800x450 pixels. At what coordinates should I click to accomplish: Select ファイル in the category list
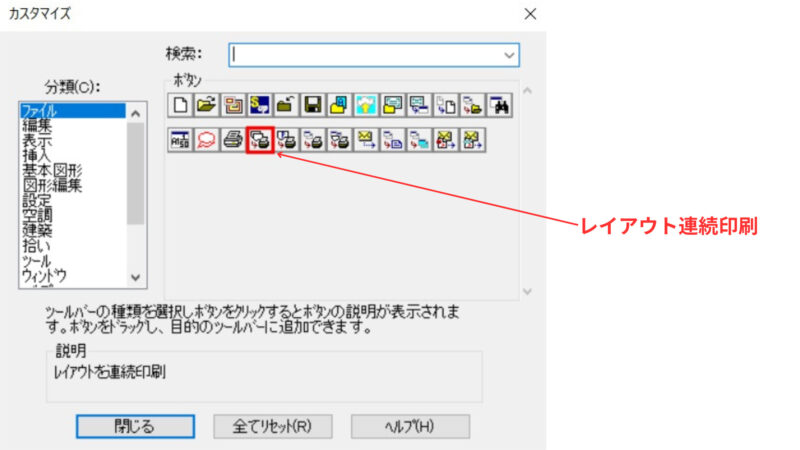pyautogui.click(x=72, y=110)
